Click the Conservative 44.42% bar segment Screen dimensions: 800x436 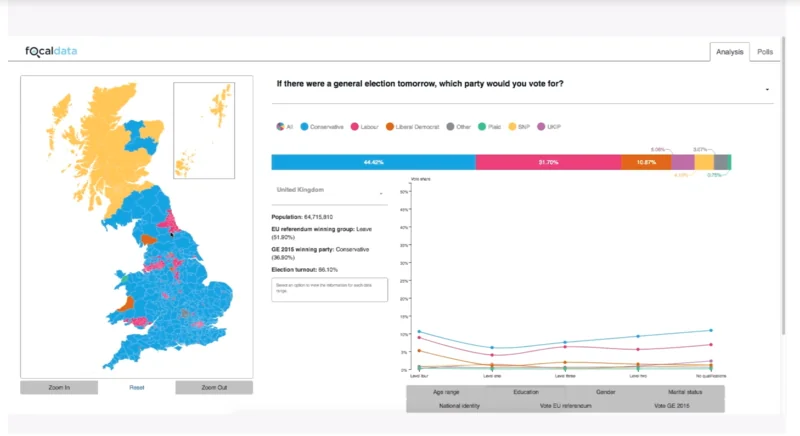(x=373, y=162)
